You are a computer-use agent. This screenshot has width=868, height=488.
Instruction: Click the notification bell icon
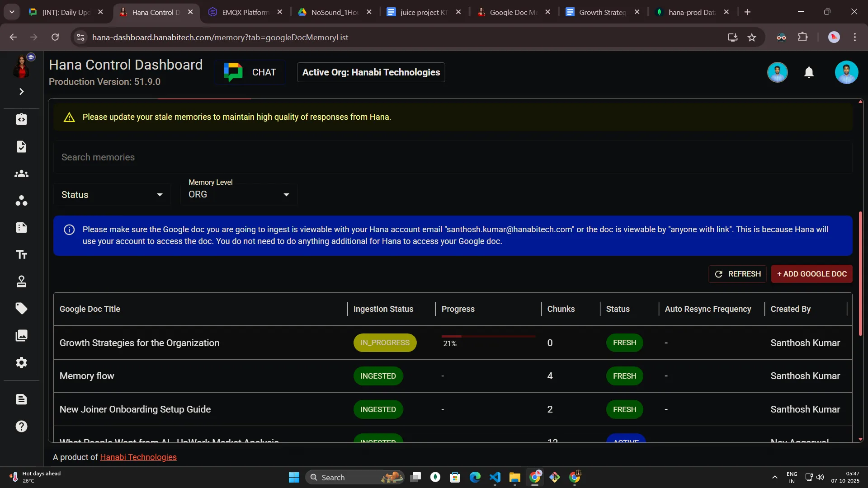tap(809, 72)
